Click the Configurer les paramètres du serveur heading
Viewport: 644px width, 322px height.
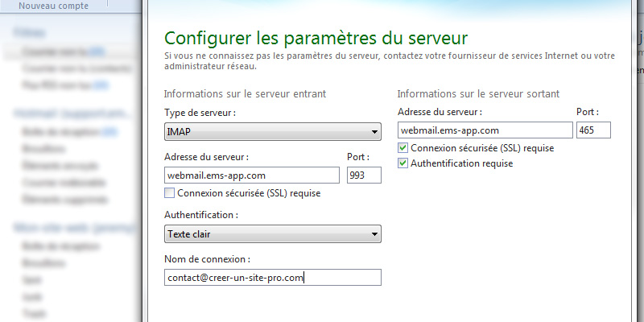tap(316, 38)
